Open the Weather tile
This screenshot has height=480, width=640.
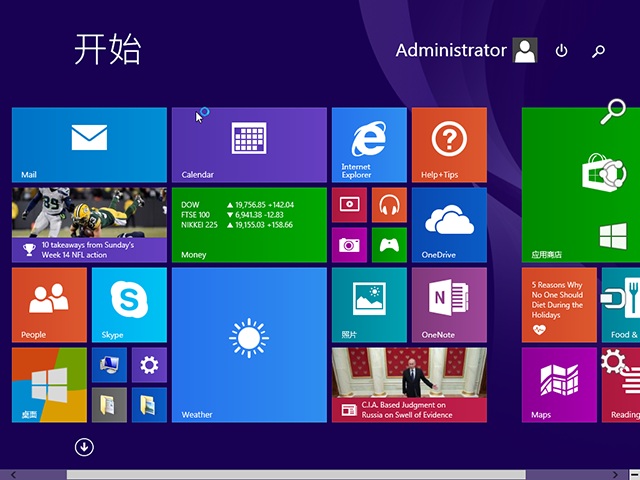(249, 345)
